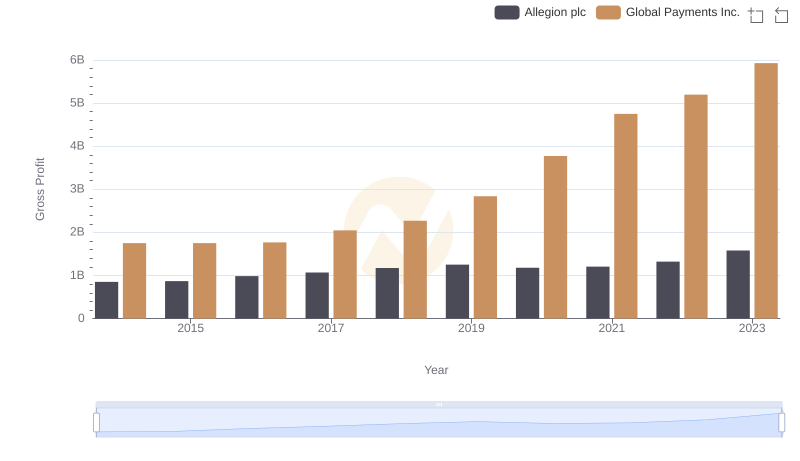Select the 2014 Global Payments bar

point(134,281)
